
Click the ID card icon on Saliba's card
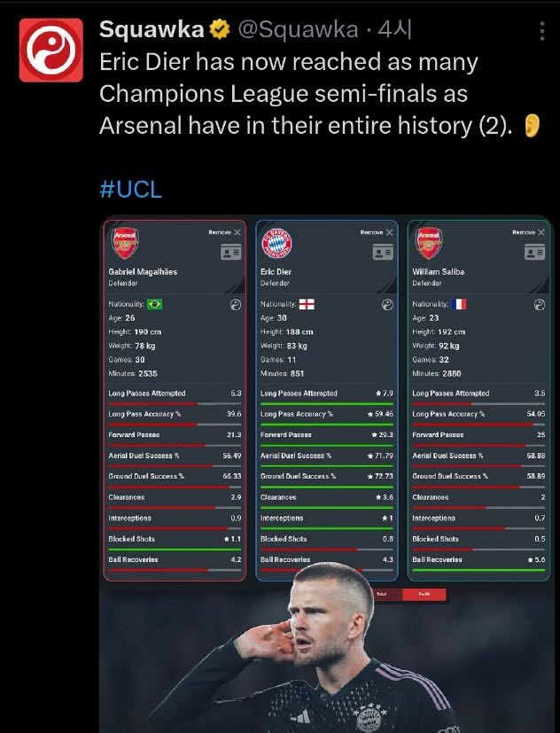pyautogui.click(x=535, y=253)
